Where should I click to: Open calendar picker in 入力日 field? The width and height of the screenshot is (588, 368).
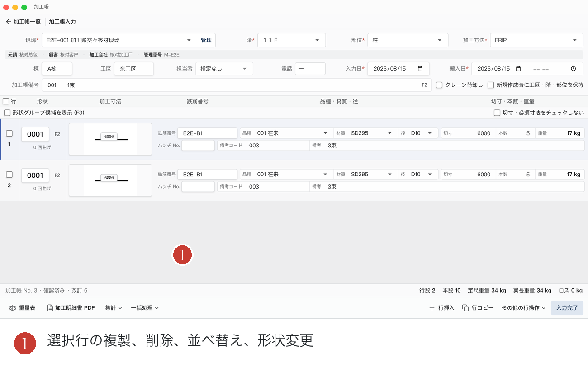pos(420,69)
